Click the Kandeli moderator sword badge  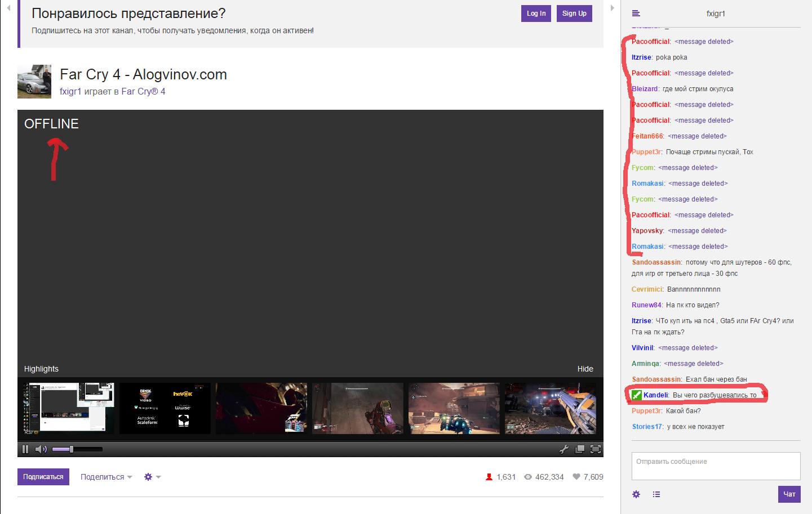click(x=636, y=395)
